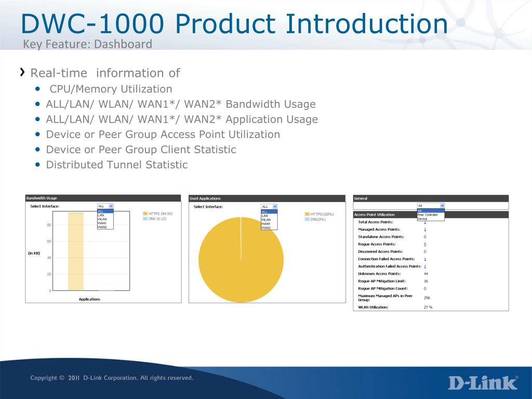Click the Rogue AP Mitigation Count label
Viewport: 532px width, 399px height.
click(383, 289)
